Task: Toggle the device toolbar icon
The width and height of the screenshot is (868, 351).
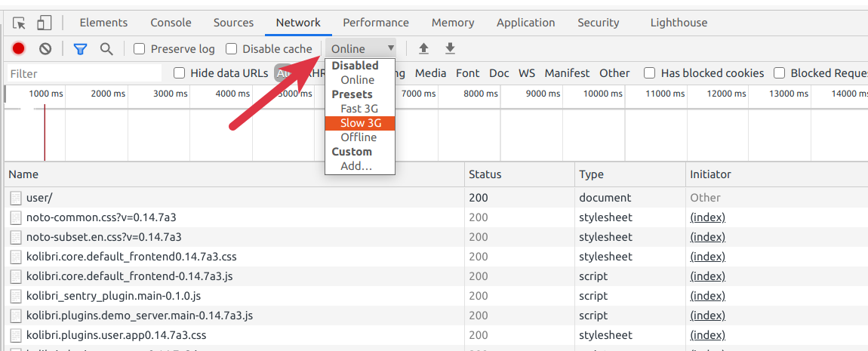Action: (x=45, y=23)
